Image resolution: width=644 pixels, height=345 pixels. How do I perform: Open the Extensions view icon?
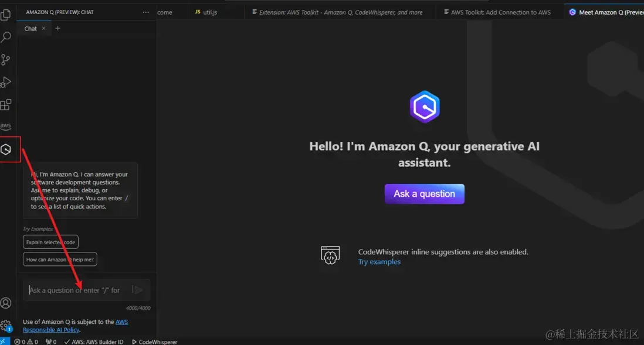tap(6, 105)
